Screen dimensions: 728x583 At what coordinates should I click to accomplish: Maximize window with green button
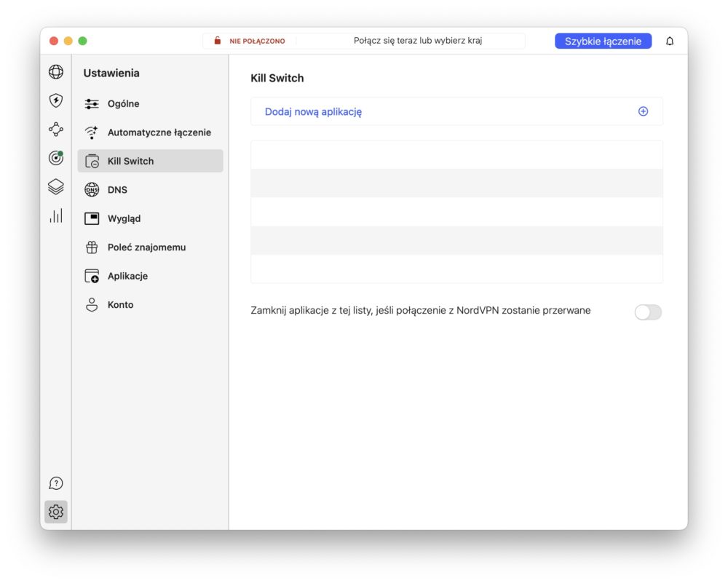83,41
